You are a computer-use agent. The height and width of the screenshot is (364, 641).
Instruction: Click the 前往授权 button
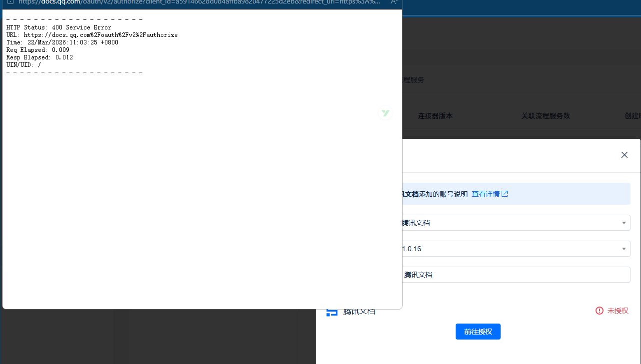tap(478, 332)
